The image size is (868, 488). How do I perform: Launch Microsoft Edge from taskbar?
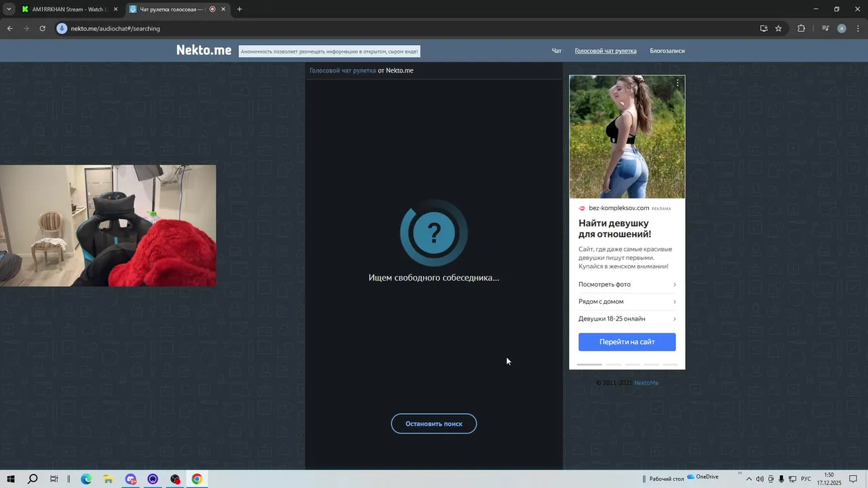(x=86, y=479)
